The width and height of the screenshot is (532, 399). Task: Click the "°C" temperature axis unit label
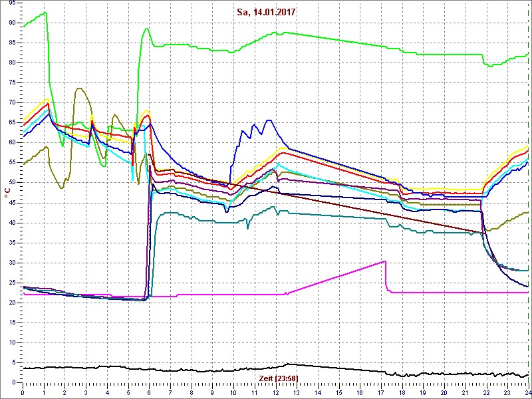[x=7, y=194]
